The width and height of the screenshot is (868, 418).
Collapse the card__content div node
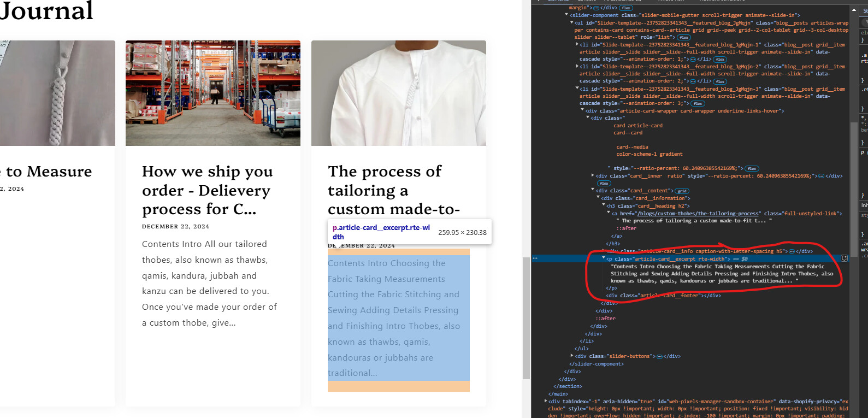click(x=593, y=190)
